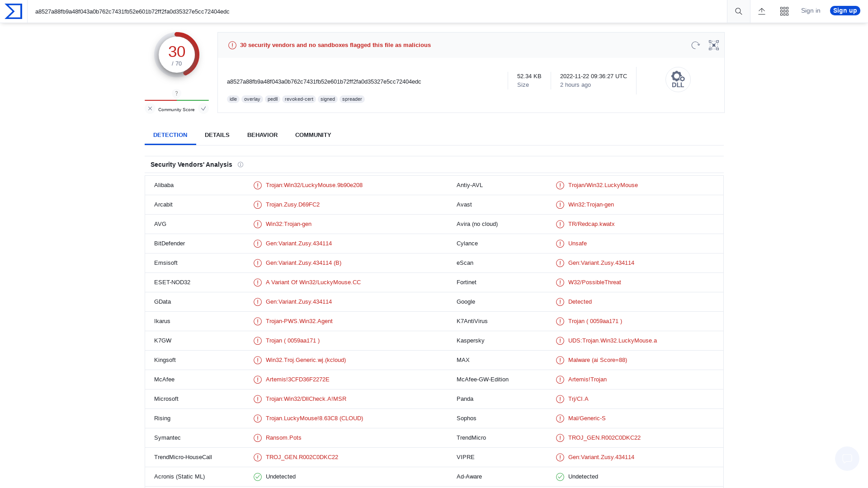Vote the file malicious with the X toggle

(150, 108)
